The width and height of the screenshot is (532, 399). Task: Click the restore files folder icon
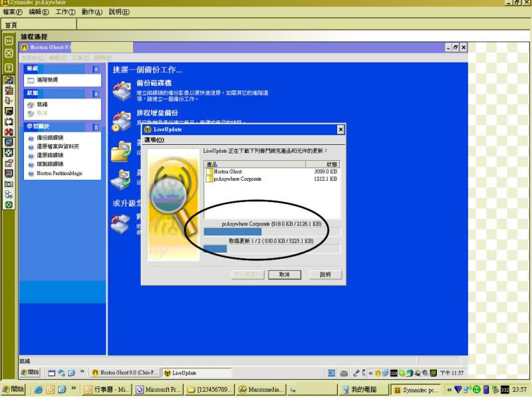pos(121,152)
